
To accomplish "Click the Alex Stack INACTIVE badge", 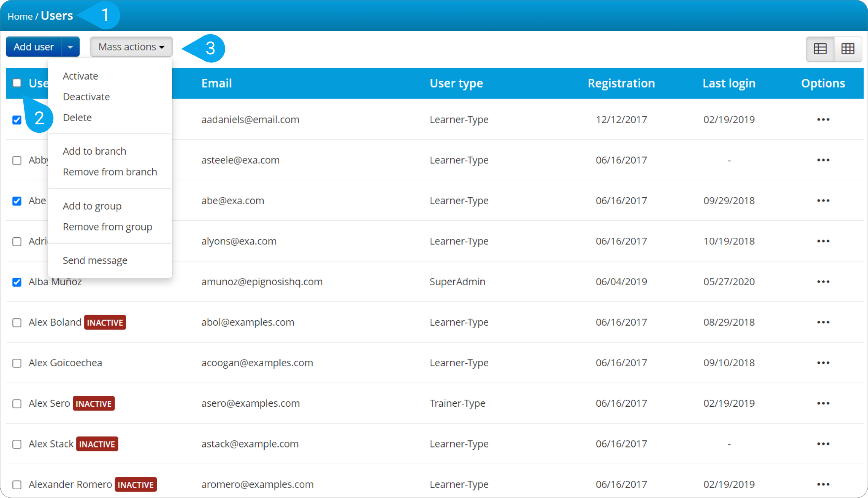I will pyautogui.click(x=97, y=444).
